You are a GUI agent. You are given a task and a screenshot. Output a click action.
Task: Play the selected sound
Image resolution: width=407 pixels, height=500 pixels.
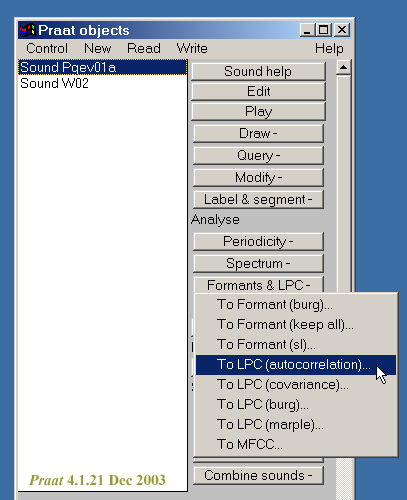tap(258, 111)
